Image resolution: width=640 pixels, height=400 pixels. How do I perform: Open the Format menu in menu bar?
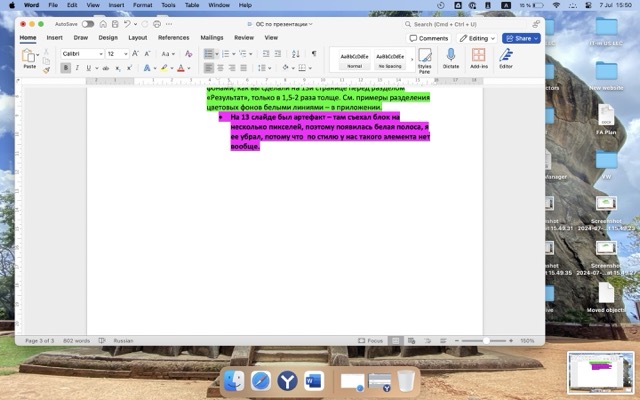[x=143, y=5]
